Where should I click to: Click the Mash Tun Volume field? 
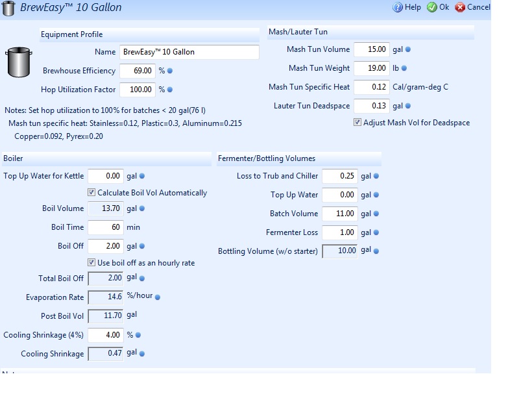(372, 49)
